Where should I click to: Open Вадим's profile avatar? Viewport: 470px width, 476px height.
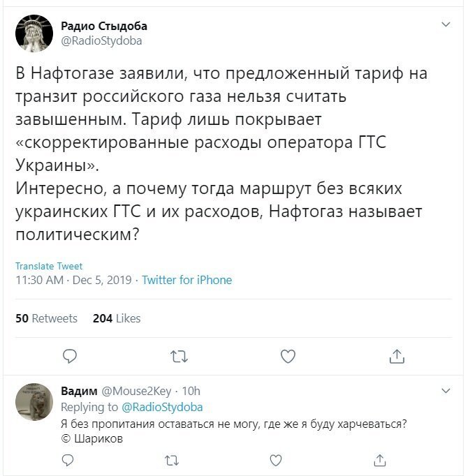pyautogui.click(x=34, y=401)
